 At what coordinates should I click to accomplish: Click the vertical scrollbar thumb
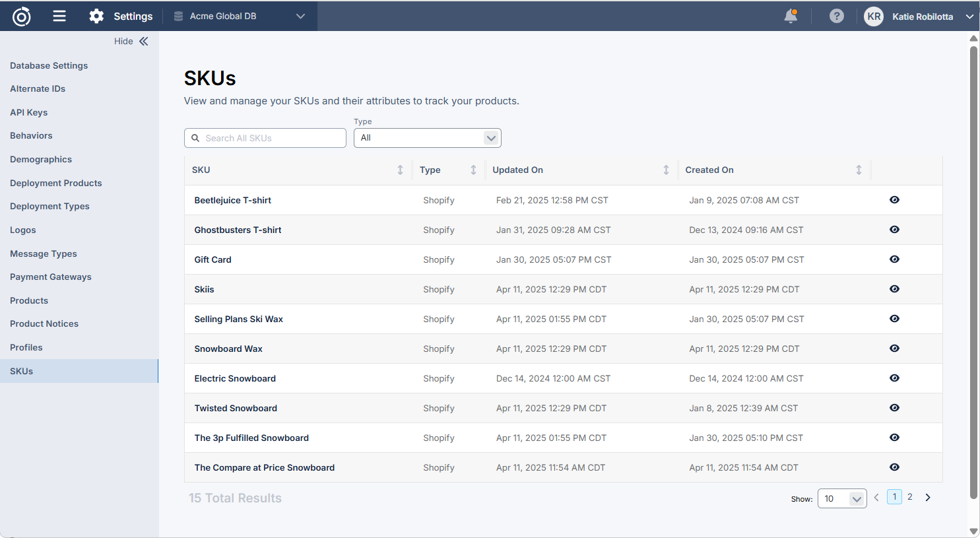pyautogui.click(x=973, y=264)
